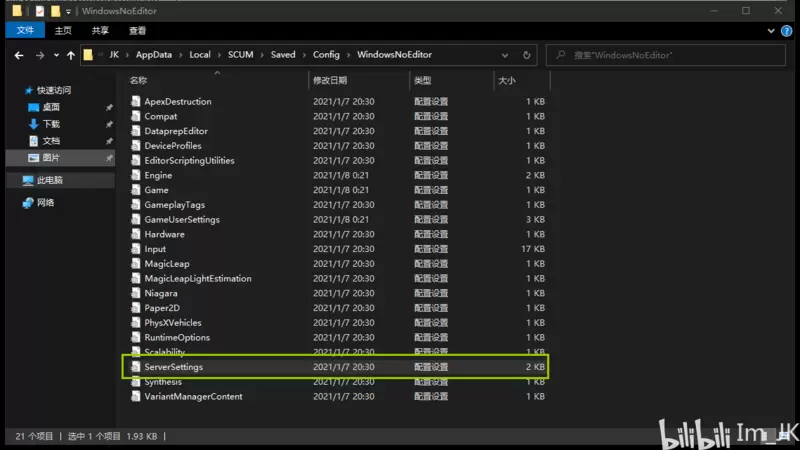Click the WindowsNoEditor search box
800x450 pixels.
tap(666, 55)
